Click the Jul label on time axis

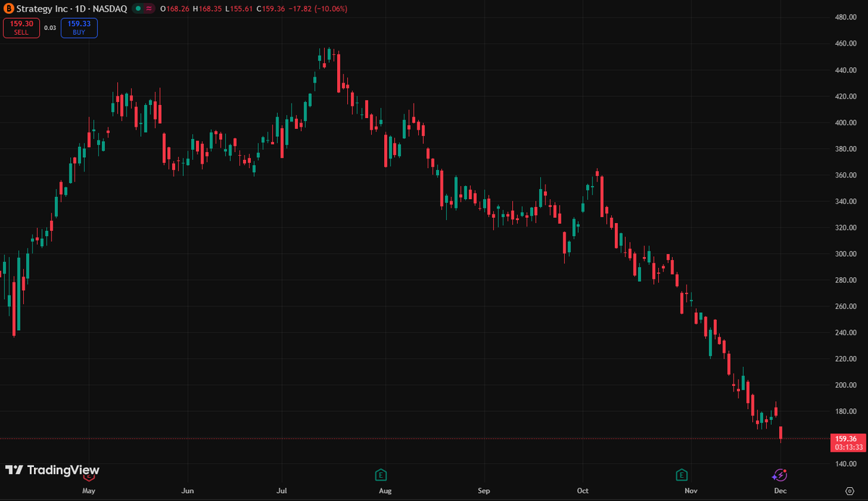pyautogui.click(x=283, y=491)
